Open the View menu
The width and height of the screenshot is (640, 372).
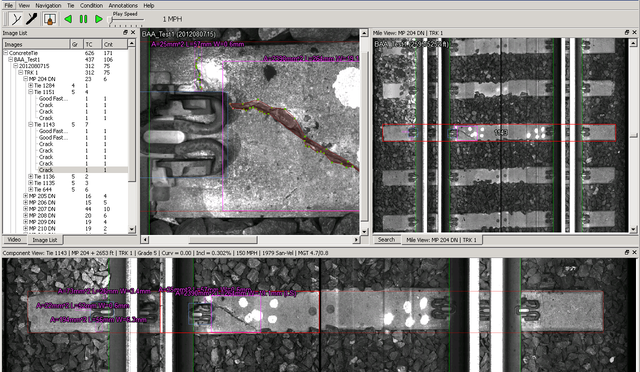click(24, 5)
